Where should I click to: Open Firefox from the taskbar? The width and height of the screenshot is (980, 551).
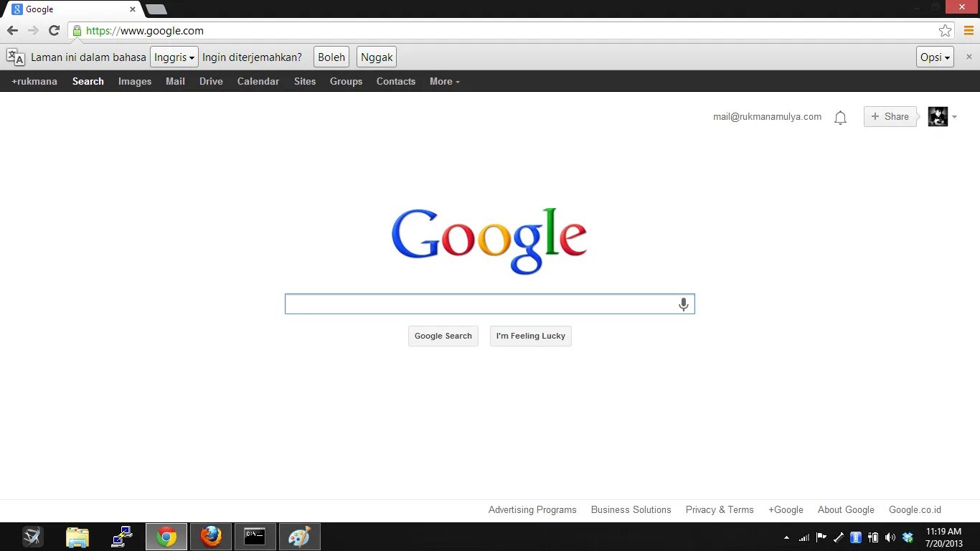(211, 537)
